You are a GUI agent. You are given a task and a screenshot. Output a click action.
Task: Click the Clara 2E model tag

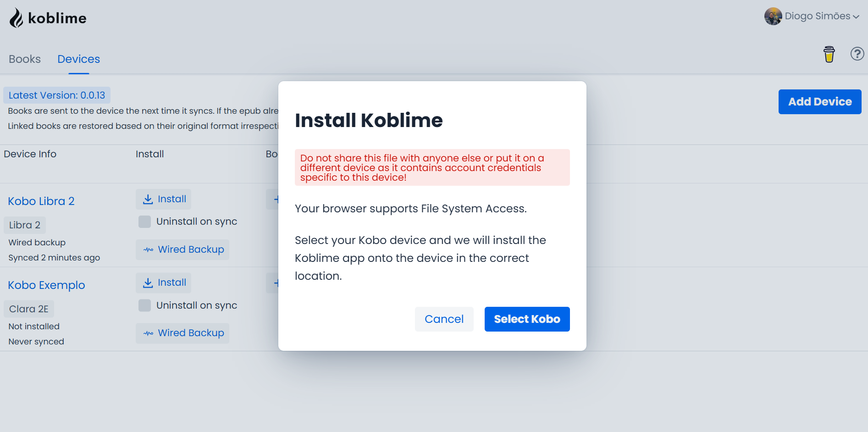[29, 309]
